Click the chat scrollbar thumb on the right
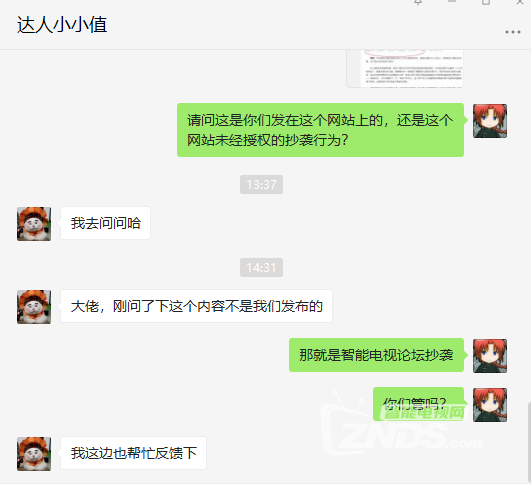The height and width of the screenshot is (489, 531). click(529, 442)
